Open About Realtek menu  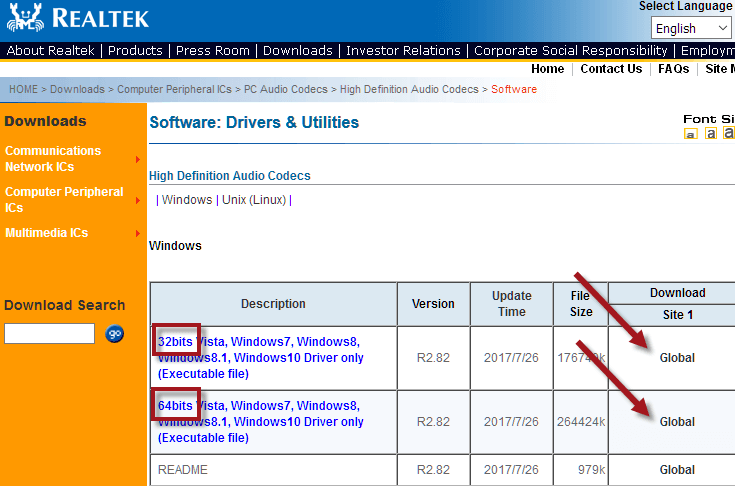point(50,51)
